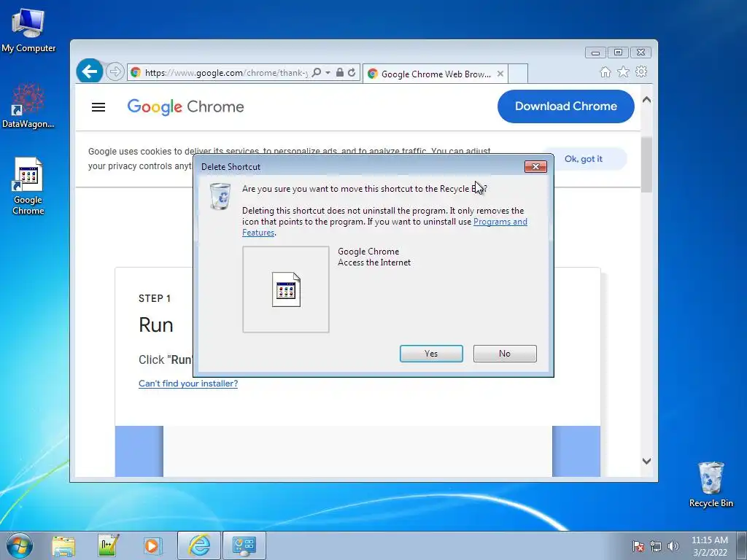This screenshot has width=747, height=560.
Task: Open the notepad calculator taskbar icon
Action: [108, 545]
